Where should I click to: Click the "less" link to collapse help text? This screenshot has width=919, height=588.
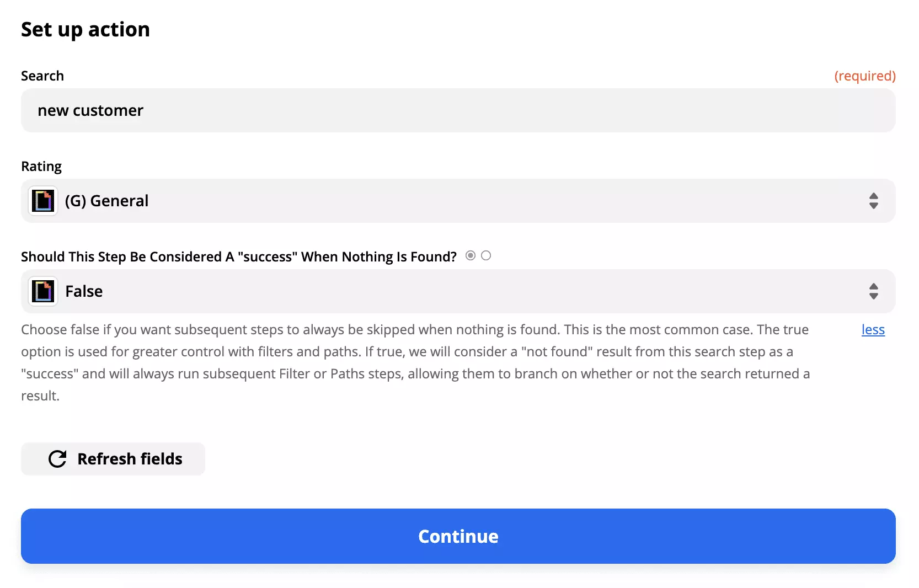873,329
